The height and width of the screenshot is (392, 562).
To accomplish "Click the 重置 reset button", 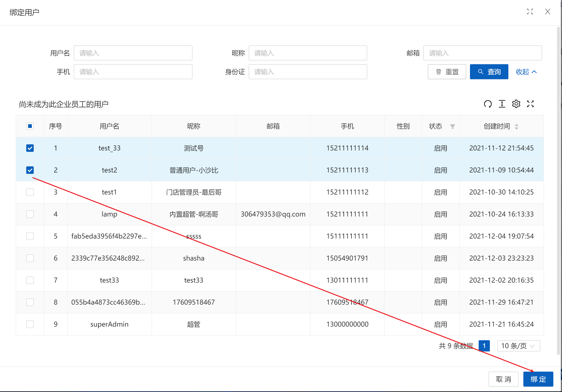I will pos(447,72).
